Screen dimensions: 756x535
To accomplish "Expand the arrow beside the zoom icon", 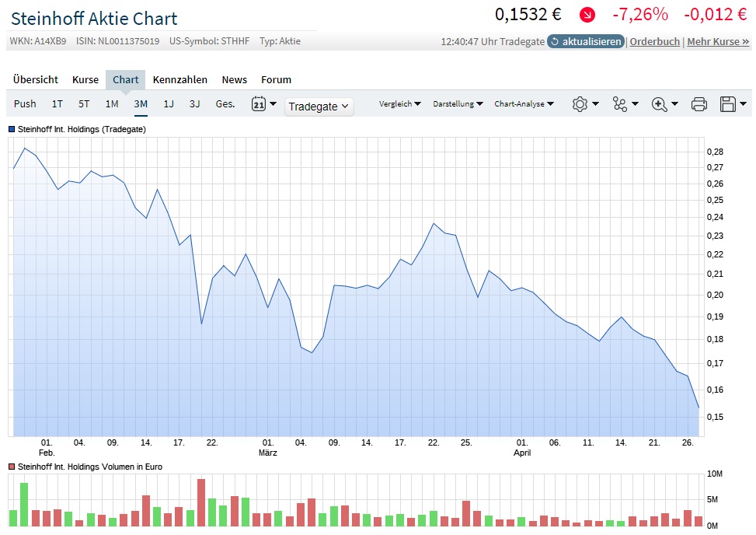I will pos(674,103).
